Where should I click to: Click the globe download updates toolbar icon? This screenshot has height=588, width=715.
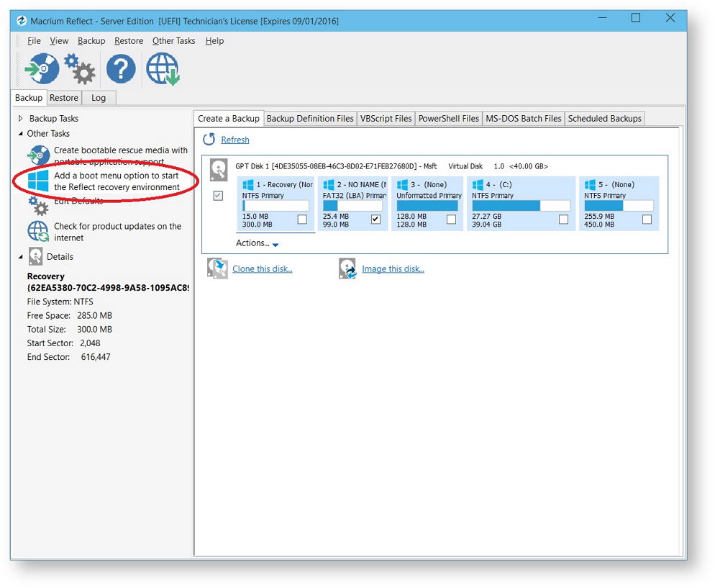(x=163, y=69)
